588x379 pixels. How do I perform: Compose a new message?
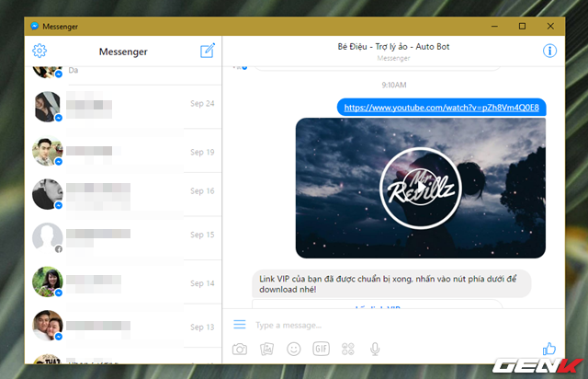point(208,51)
